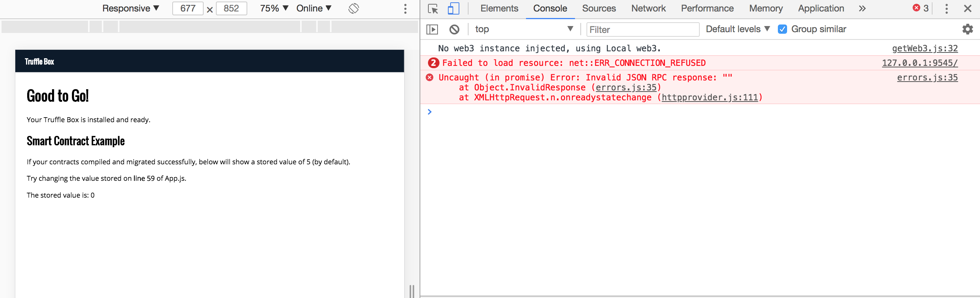This screenshot has width=980, height=298.
Task: Open the 127.0.0.1:9545/ resource link
Action: 920,63
